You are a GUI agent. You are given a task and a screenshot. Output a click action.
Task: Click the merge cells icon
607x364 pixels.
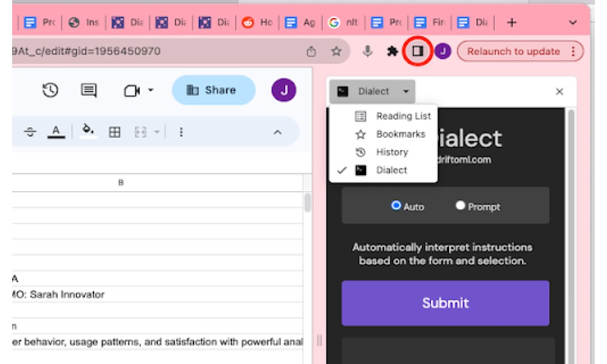click(141, 132)
